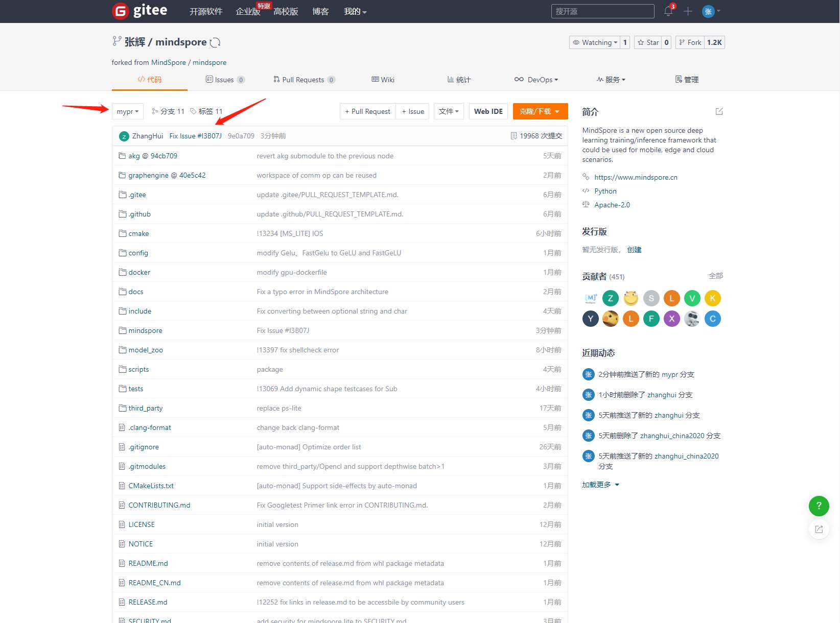Click 创建 to create a release
Image resolution: width=840 pixels, height=623 pixels.
[x=634, y=250]
